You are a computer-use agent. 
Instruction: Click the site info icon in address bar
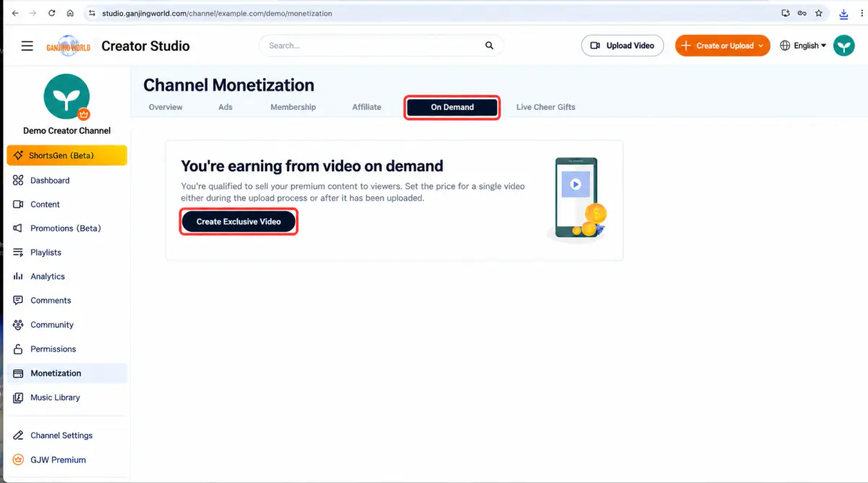point(91,13)
